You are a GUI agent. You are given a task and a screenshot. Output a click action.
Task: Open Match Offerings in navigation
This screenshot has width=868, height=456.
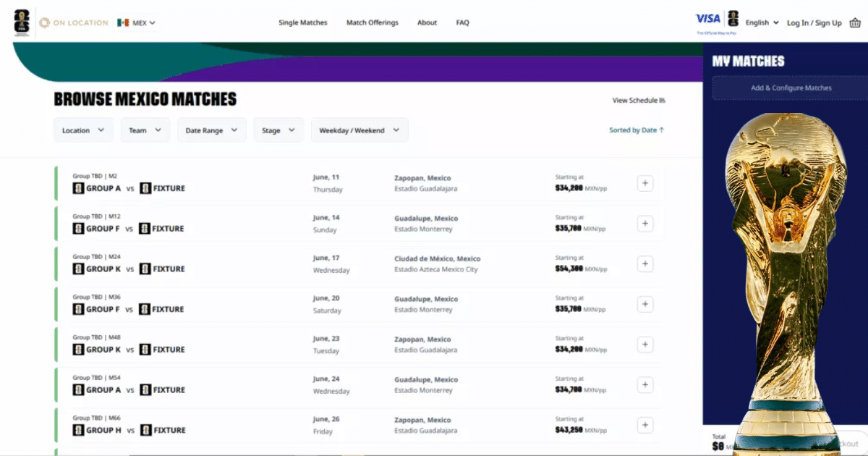(372, 22)
